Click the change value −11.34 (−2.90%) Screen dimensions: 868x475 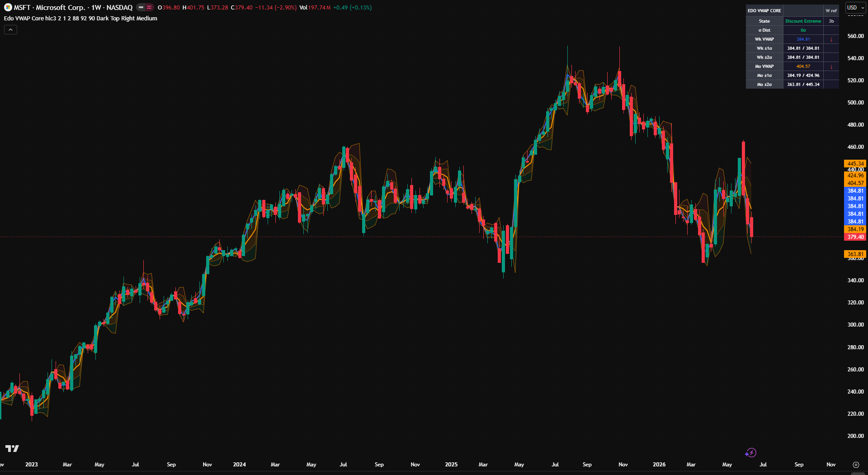point(276,7)
